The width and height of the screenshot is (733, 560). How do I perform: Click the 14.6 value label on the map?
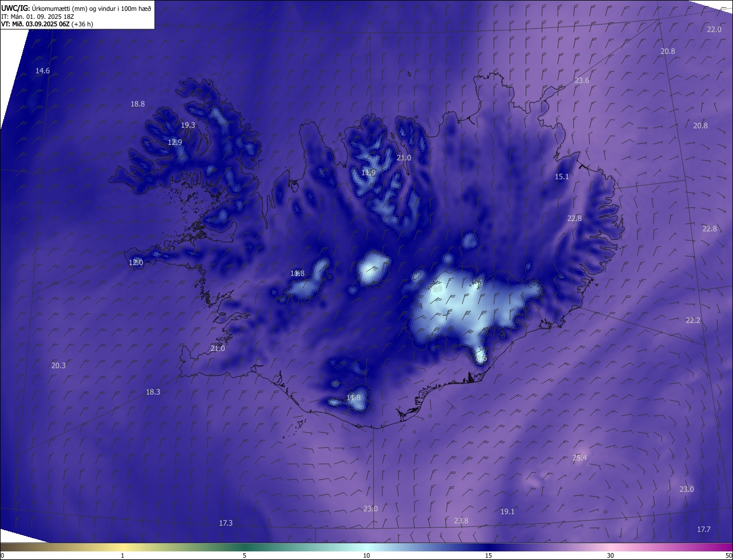(42, 70)
